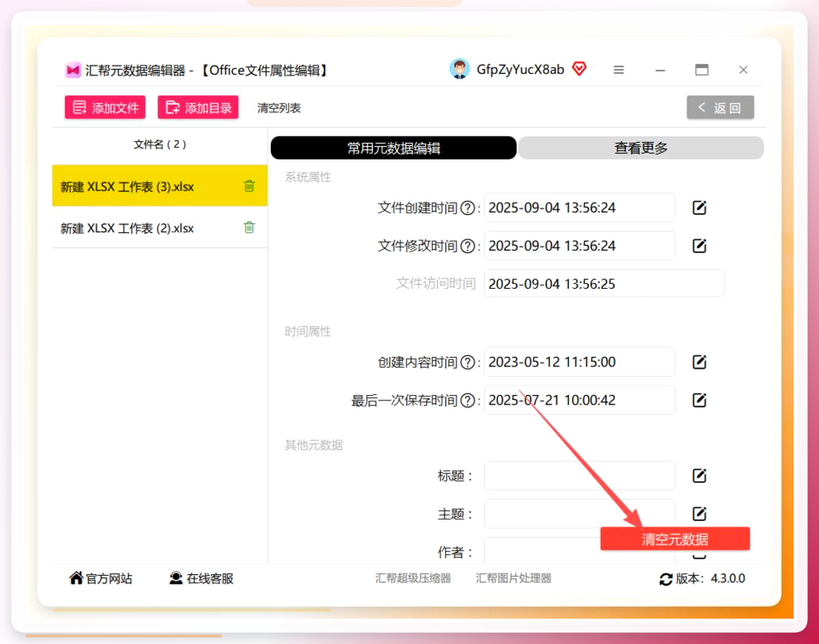The height and width of the screenshot is (644, 819).
Task: Switch to 查看更多 tab
Action: click(641, 148)
